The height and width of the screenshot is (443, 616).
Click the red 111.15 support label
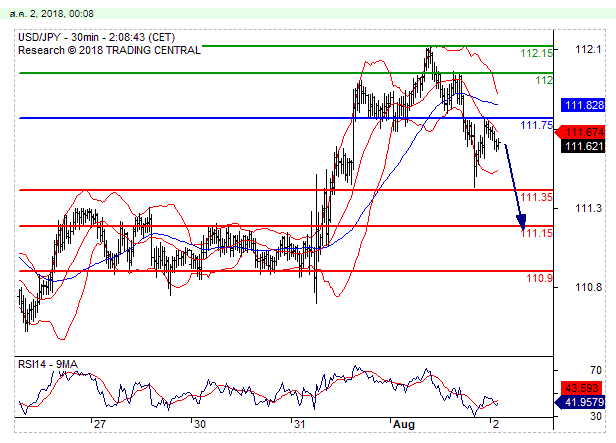point(536,233)
